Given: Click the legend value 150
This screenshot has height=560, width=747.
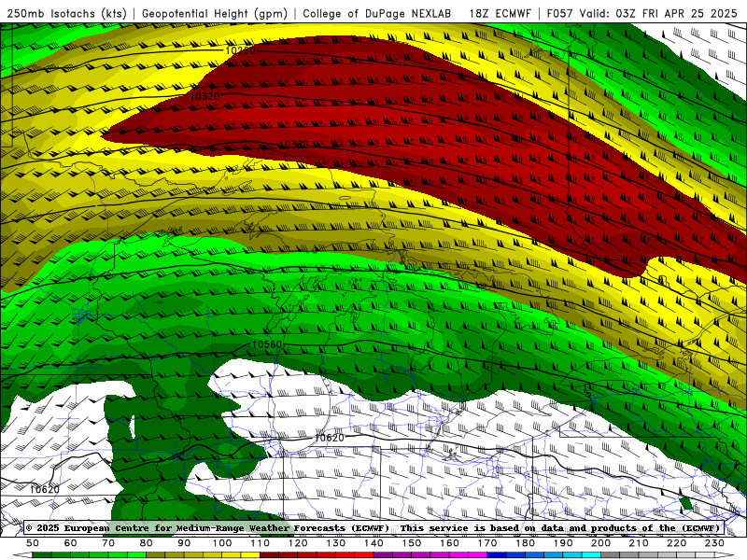Looking at the screenshot, I should [x=411, y=543].
